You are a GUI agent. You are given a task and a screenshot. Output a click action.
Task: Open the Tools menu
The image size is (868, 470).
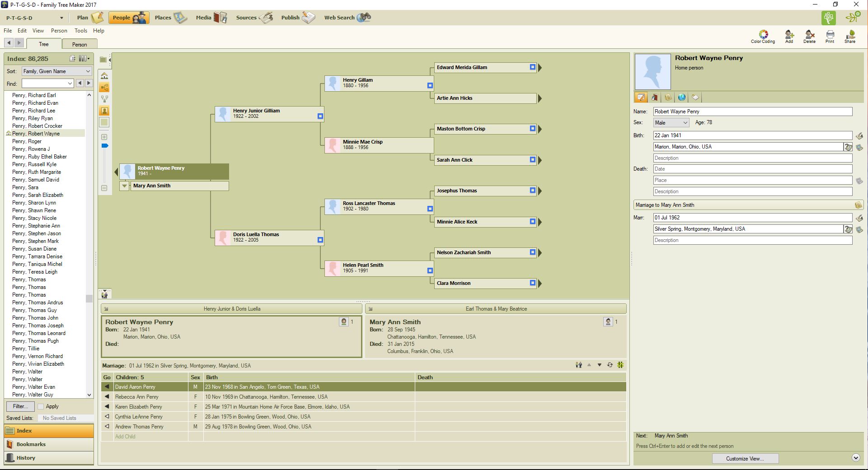click(x=81, y=31)
